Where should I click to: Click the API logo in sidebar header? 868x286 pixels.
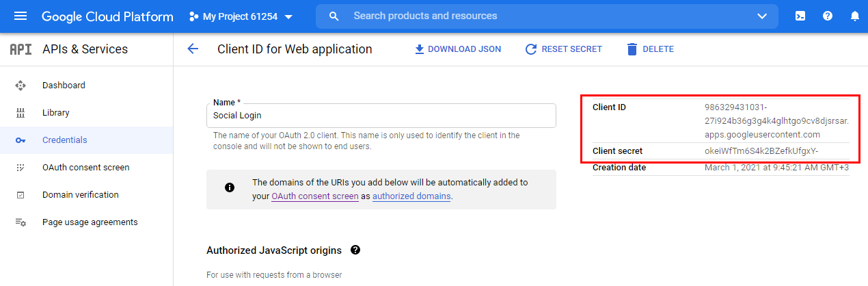[x=21, y=49]
